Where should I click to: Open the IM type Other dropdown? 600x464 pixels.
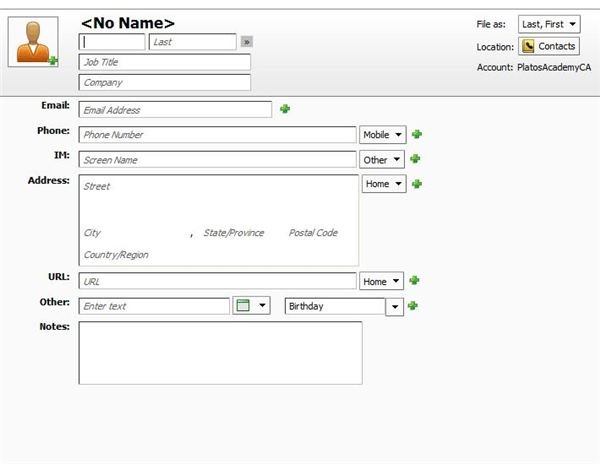click(382, 160)
